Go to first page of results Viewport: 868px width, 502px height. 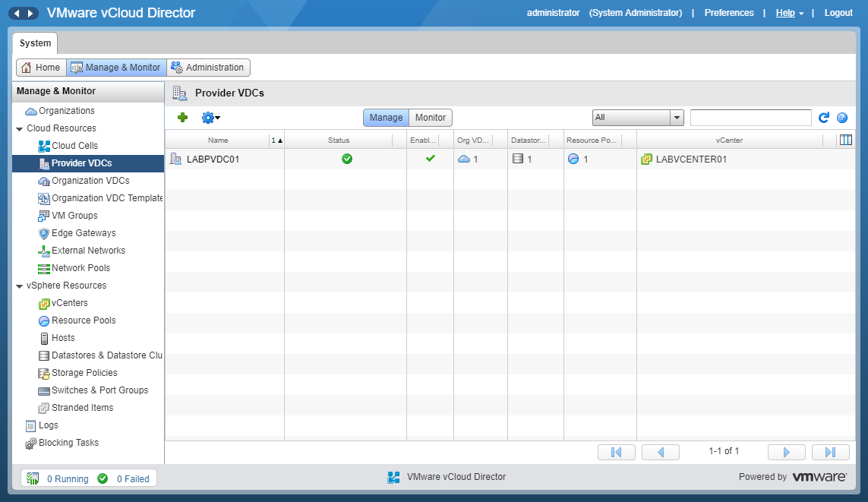pos(617,452)
